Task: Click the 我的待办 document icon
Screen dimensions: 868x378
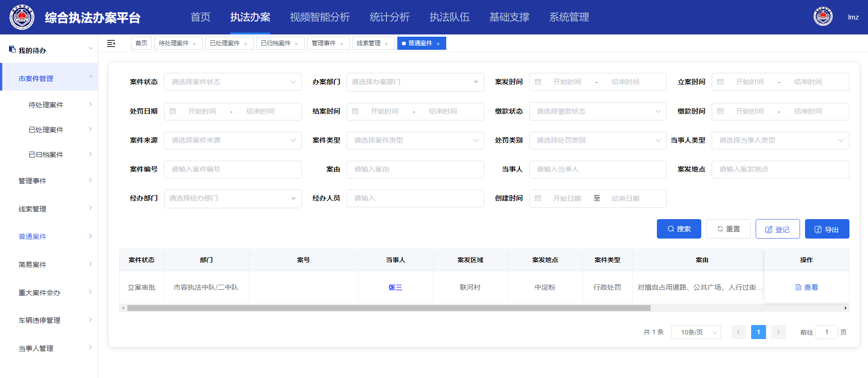Action: pos(12,49)
